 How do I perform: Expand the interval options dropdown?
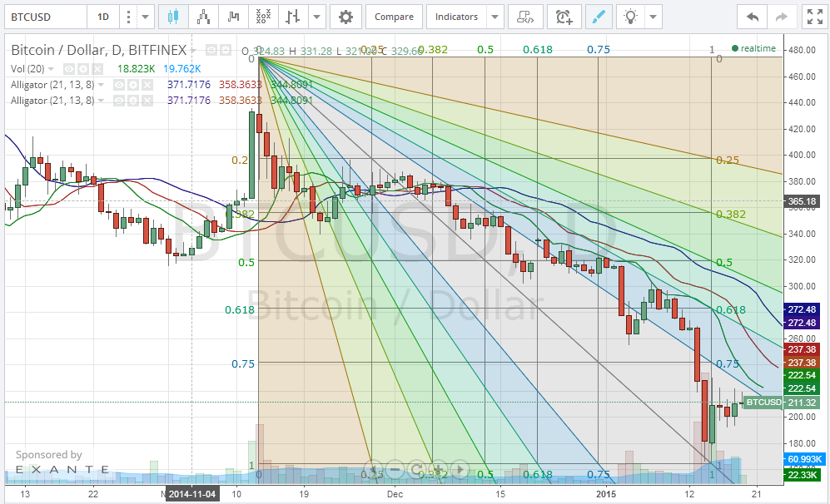pos(145,17)
